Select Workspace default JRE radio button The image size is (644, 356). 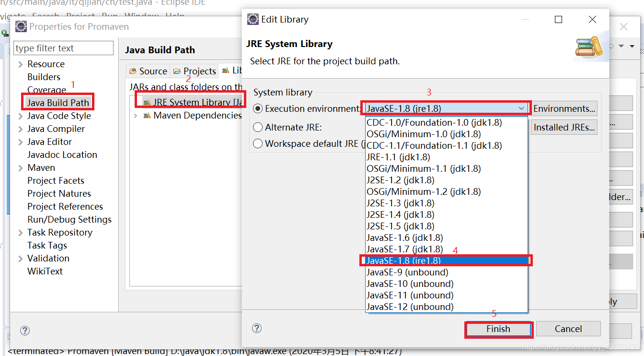tap(258, 143)
